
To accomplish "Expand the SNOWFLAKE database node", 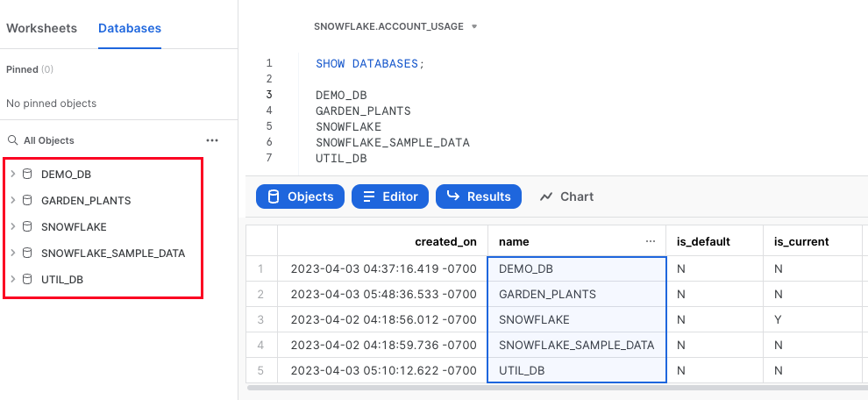I will click(x=13, y=226).
